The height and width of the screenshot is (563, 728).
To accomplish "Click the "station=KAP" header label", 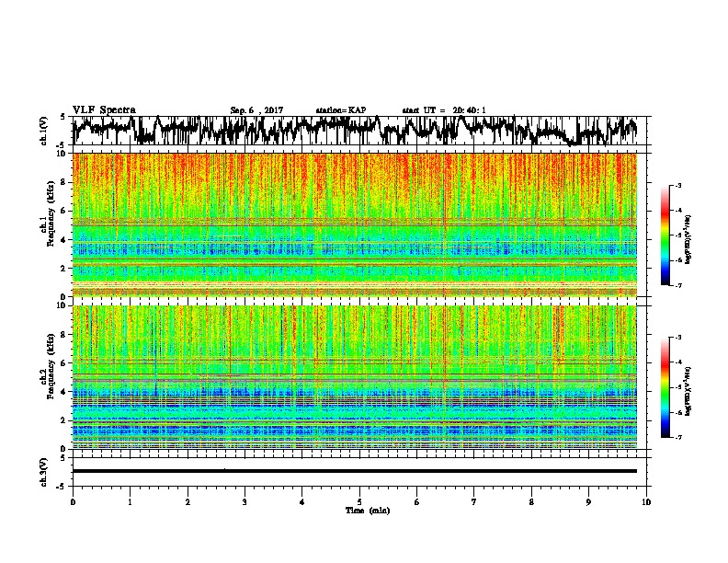I will point(341,110).
